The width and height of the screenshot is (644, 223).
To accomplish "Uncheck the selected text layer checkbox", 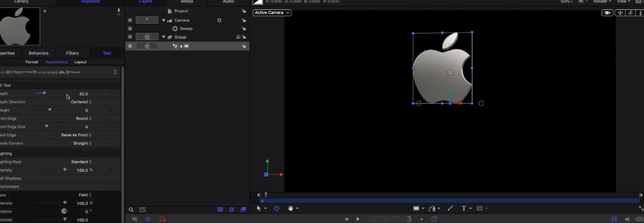I will [130, 46].
